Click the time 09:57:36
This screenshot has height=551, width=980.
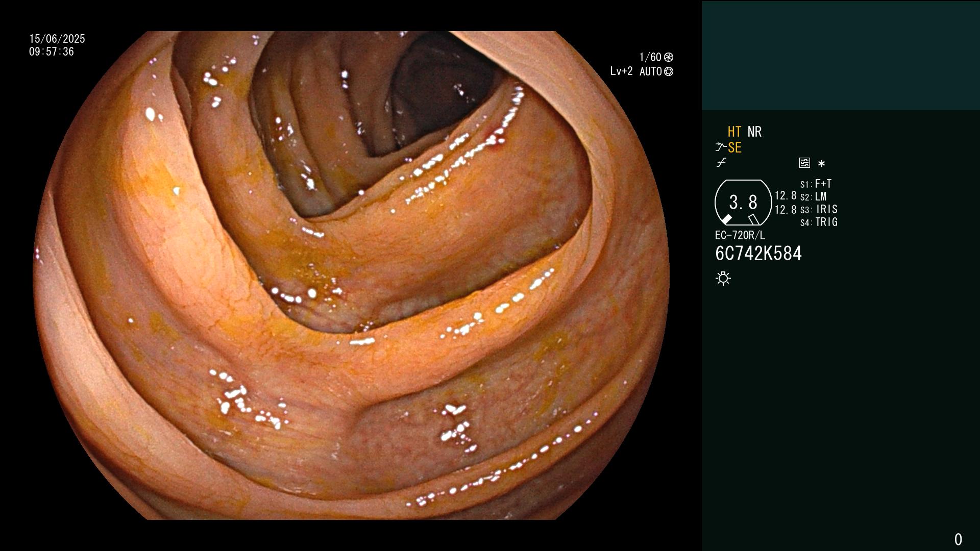(x=52, y=52)
